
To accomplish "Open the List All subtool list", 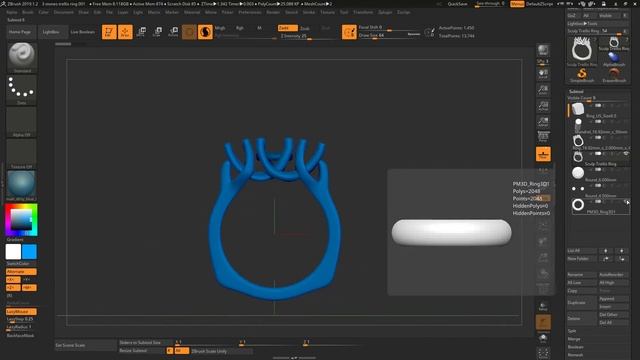I will click(582, 251).
